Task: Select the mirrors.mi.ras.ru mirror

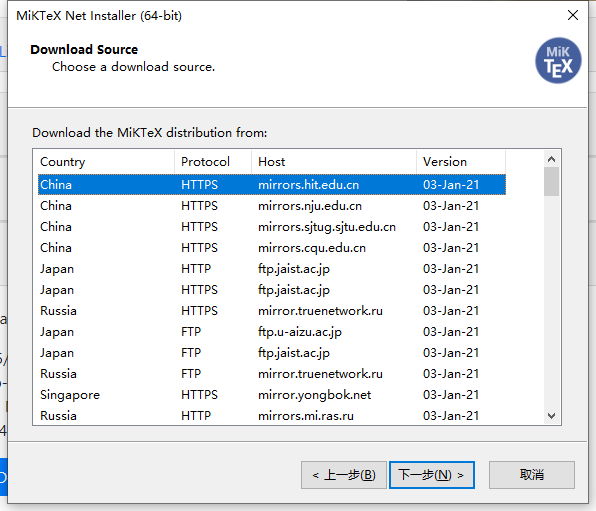Action: 272,416
